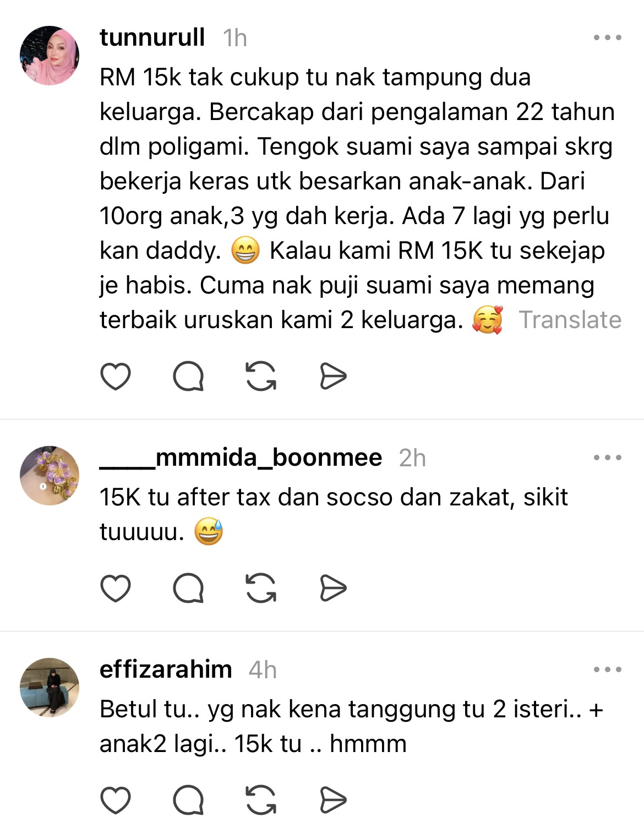The width and height of the screenshot is (644, 839).
Task: Open effizarahim username profile link
Action: [x=166, y=669]
